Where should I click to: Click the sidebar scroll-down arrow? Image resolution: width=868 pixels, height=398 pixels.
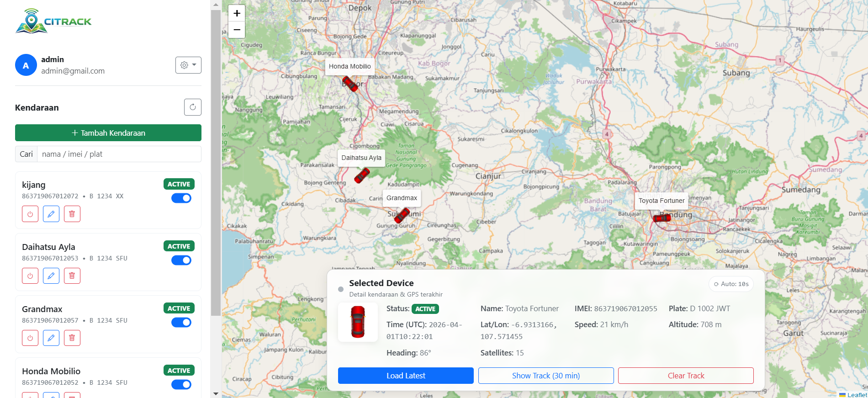point(216,393)
